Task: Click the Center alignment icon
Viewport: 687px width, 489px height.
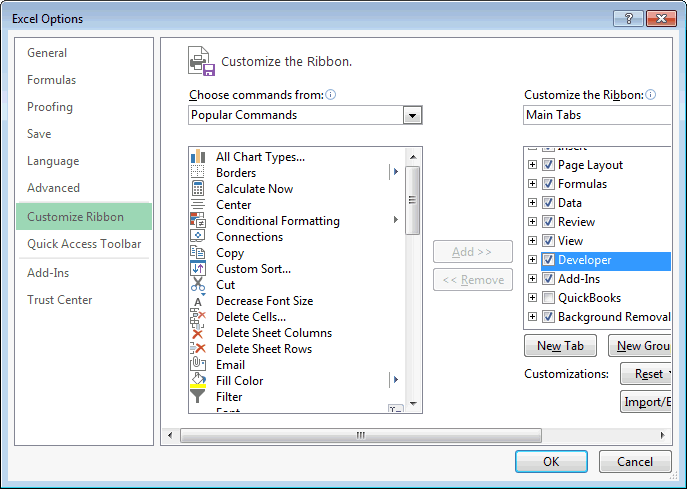Action: [198, 205]
